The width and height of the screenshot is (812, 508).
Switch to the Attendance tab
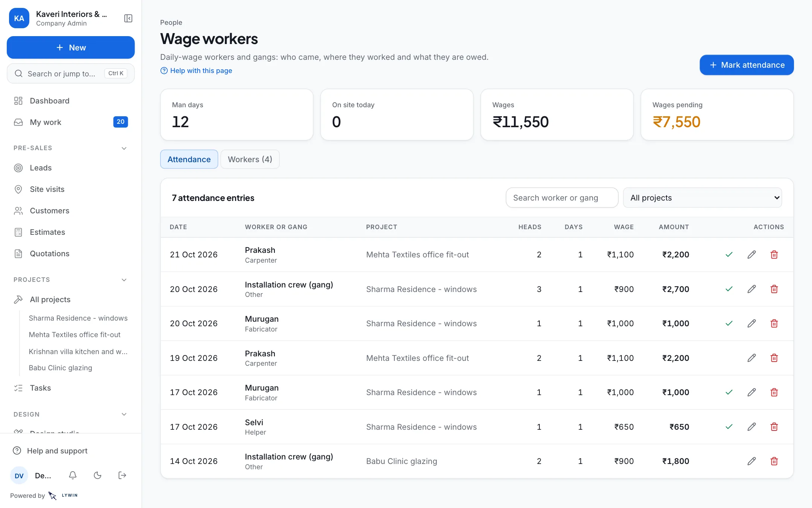(189, 159)
